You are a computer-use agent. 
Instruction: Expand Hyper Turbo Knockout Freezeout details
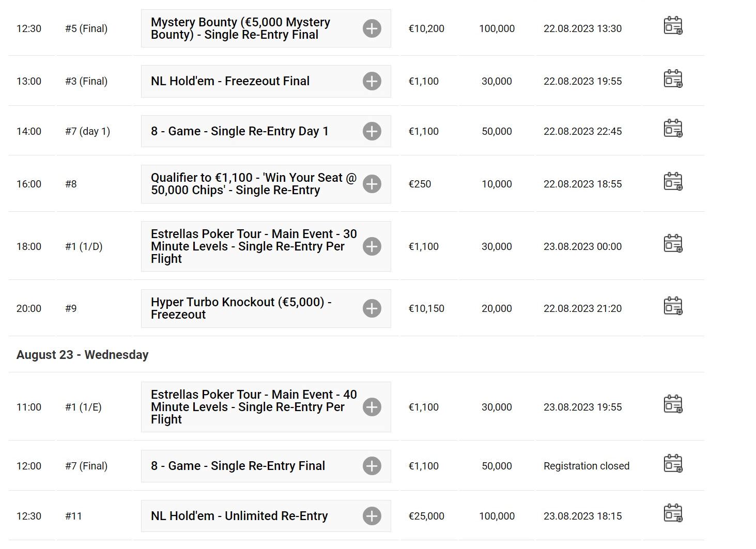coord(372,308)
